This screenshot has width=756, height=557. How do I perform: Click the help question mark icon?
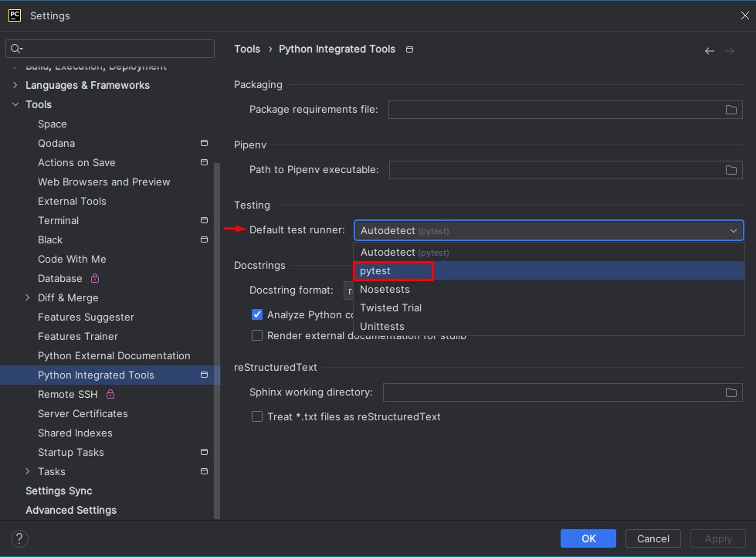(x=20, y=538)
